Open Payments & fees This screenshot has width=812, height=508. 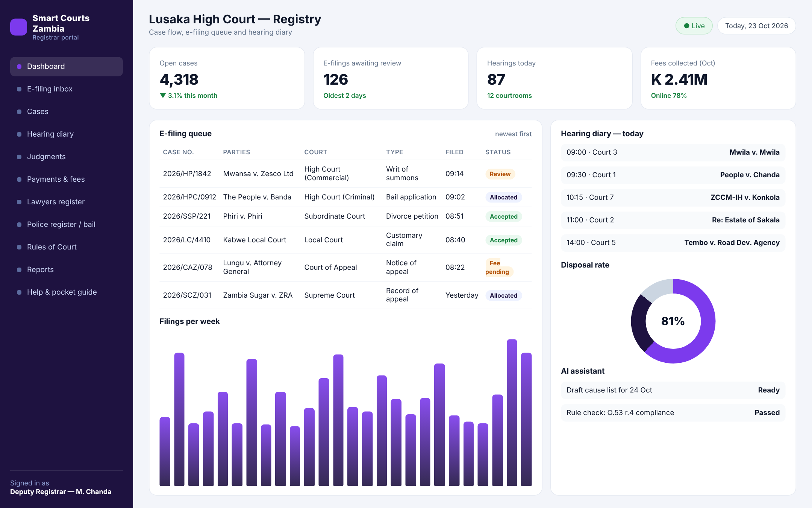click(x=67, y=179)
